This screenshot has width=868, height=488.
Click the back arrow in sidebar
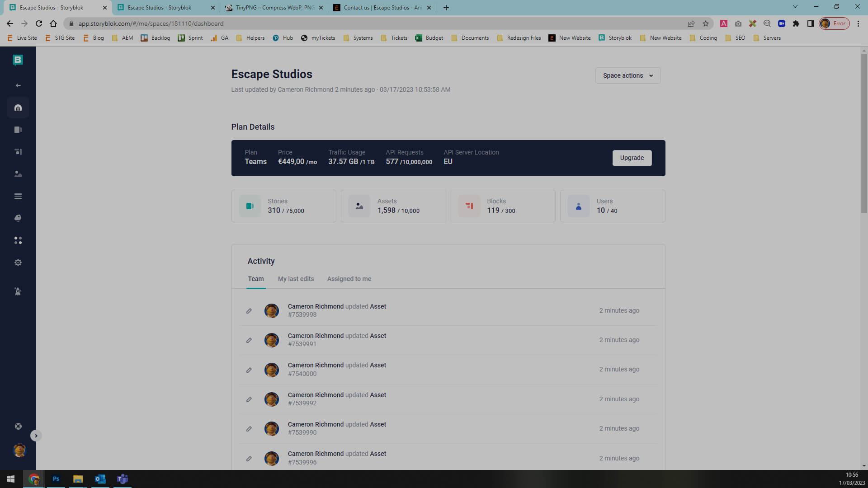(18, 85)
